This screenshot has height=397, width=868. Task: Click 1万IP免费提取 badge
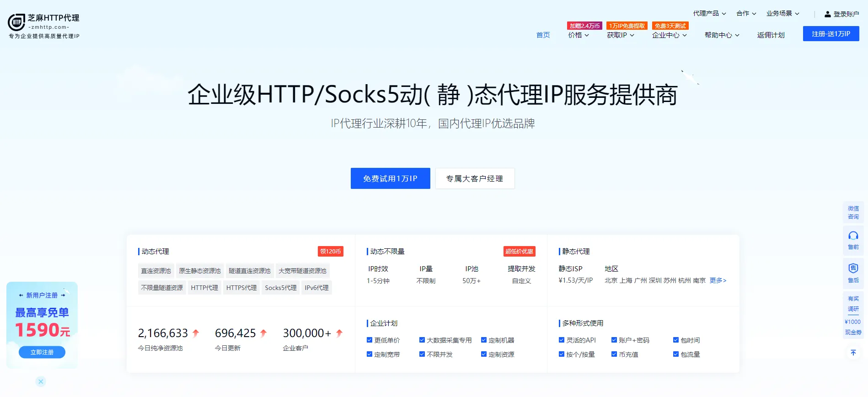627,26
